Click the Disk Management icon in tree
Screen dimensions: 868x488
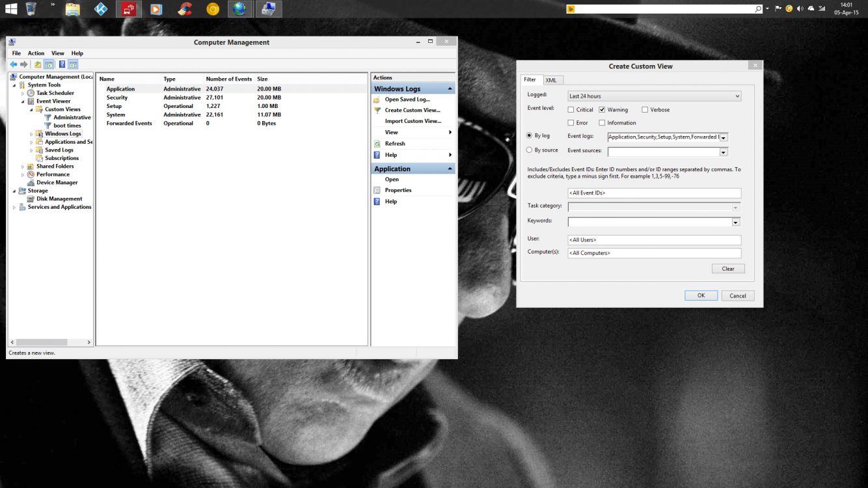coord(31,198)
